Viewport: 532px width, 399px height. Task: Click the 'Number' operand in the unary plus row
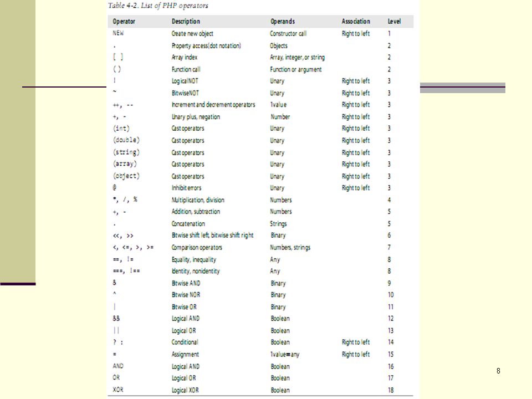[x=280, y=117]
